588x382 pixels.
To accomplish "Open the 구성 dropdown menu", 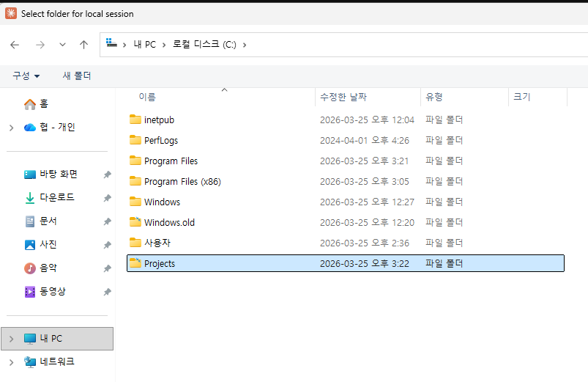I will coord(26,76).
